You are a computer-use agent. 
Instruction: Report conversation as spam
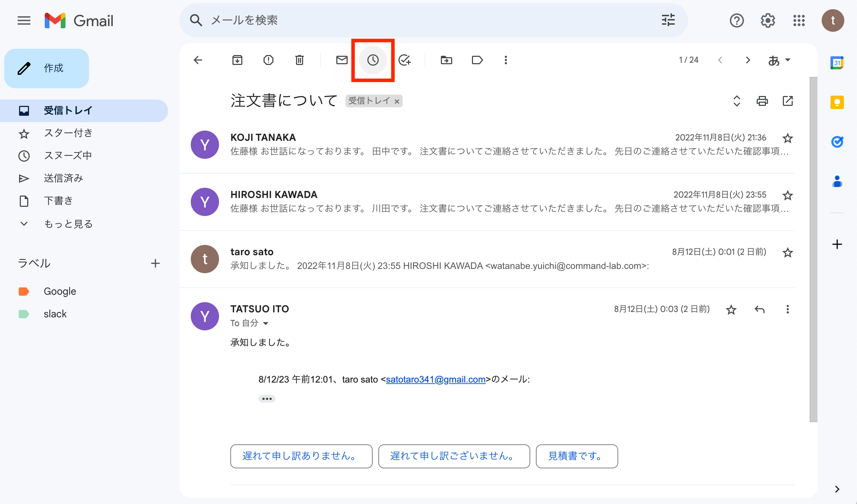pos(268,60)
